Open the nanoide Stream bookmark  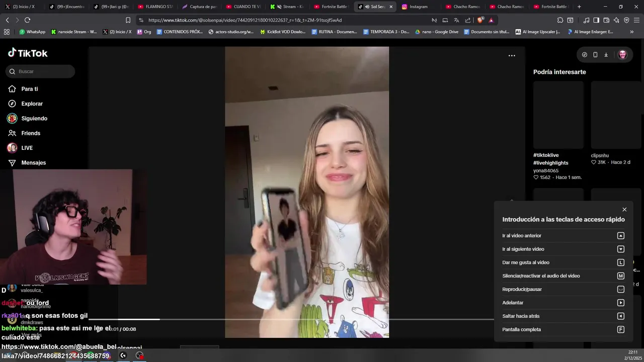coord(74,32)
